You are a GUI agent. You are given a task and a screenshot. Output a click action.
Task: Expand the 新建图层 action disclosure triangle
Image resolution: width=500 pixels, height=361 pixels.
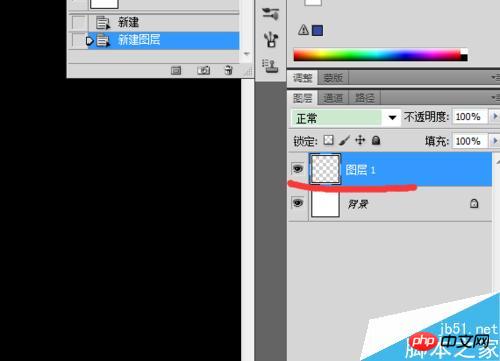tap(89, 41)
